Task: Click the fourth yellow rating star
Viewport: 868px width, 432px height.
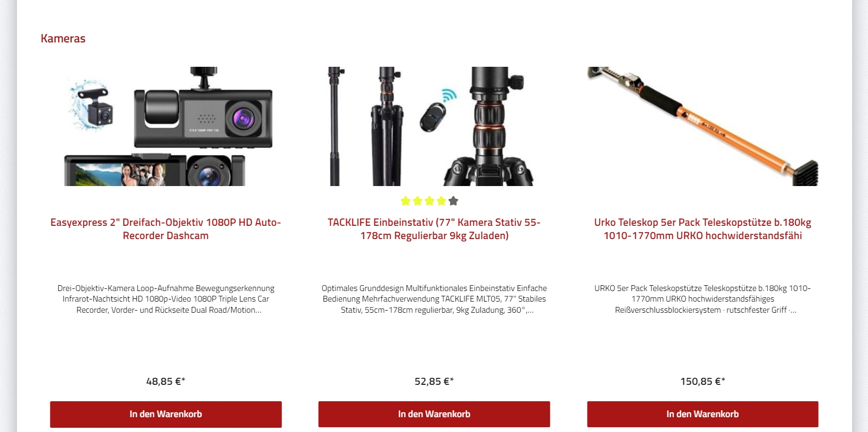Action: pos(441,201)
